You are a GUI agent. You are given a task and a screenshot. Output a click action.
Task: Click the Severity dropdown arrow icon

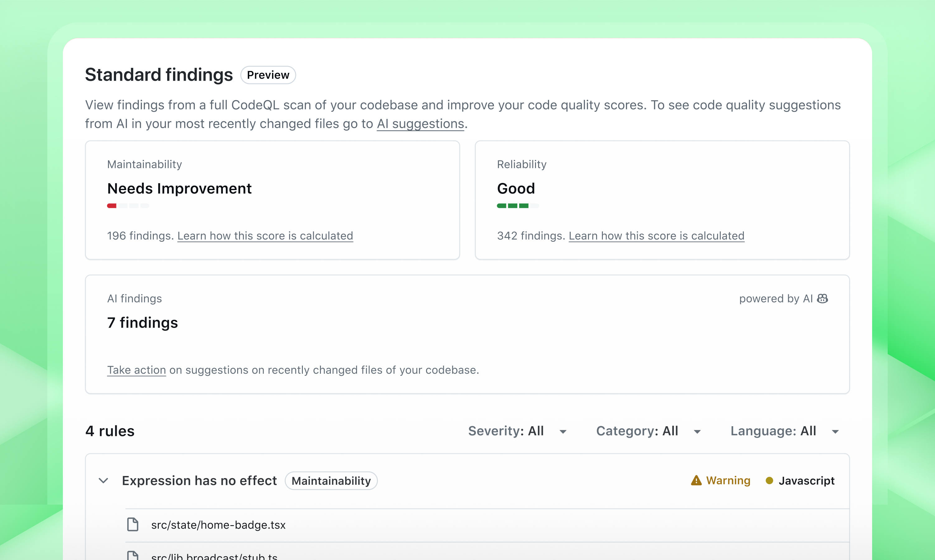[562, 431]
